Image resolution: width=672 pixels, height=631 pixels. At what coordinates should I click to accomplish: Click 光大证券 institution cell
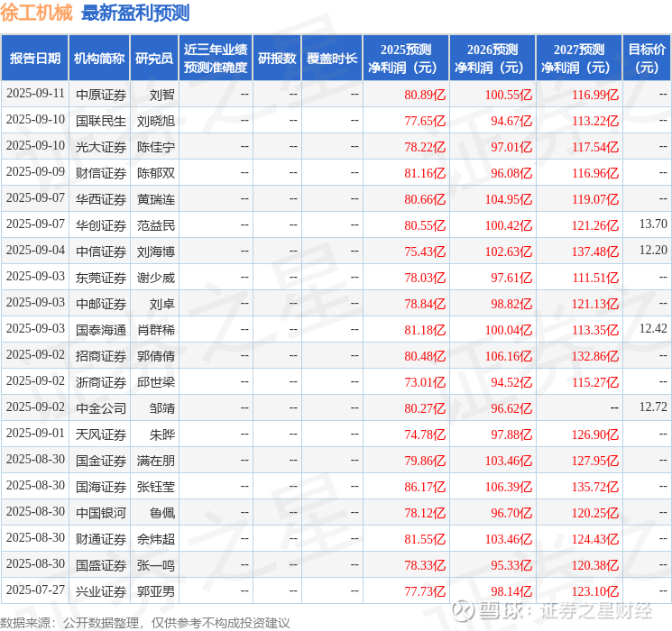(x=101, y=147)
